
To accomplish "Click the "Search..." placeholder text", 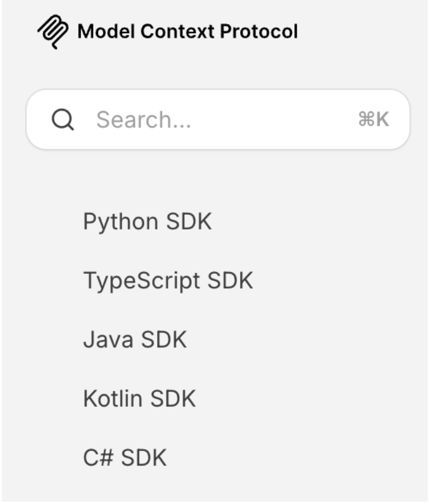I will click(x=144, y=120).
